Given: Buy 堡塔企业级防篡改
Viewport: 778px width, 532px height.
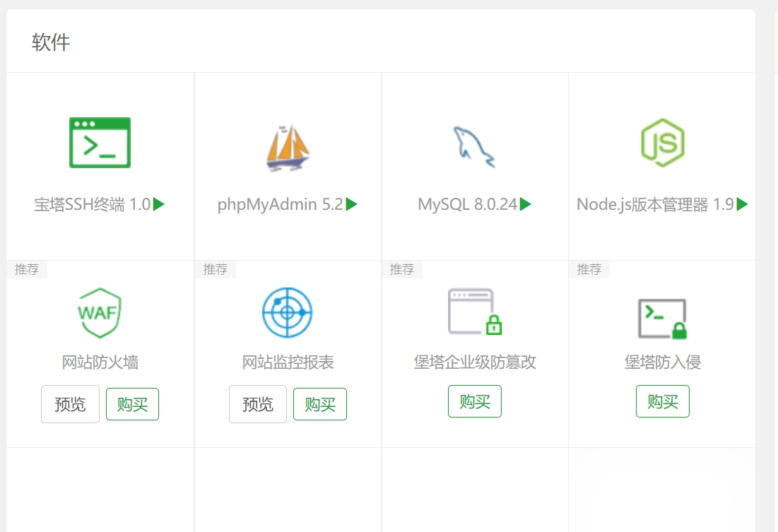Looking at the screenshot, I should coord(475,401).
